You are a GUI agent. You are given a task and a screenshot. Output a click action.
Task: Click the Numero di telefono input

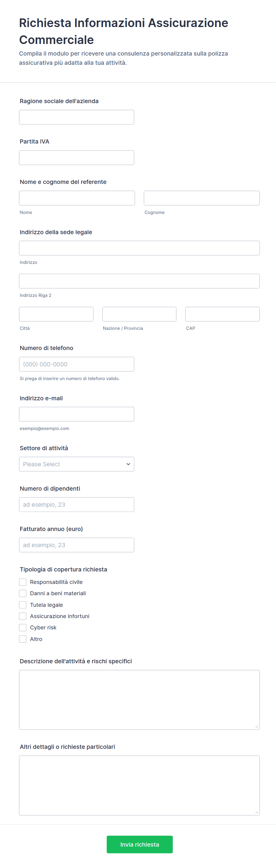coord(76,364)
